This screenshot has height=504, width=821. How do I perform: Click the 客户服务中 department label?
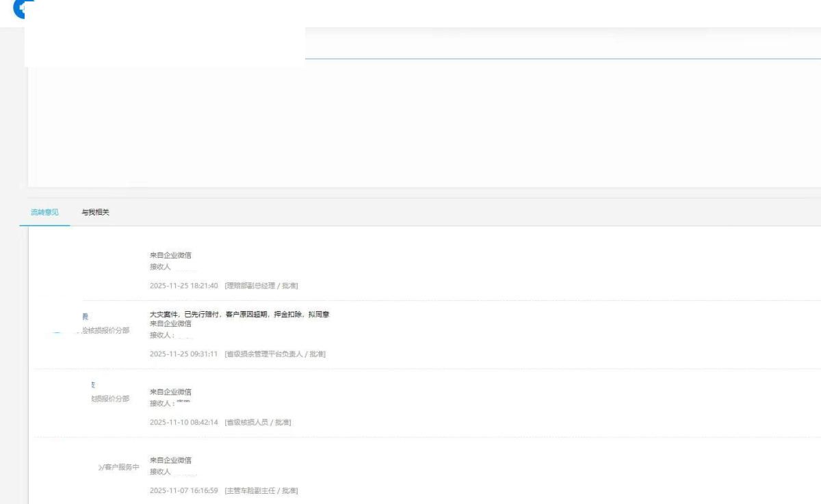pyautogui.click(x=119, y=467)
